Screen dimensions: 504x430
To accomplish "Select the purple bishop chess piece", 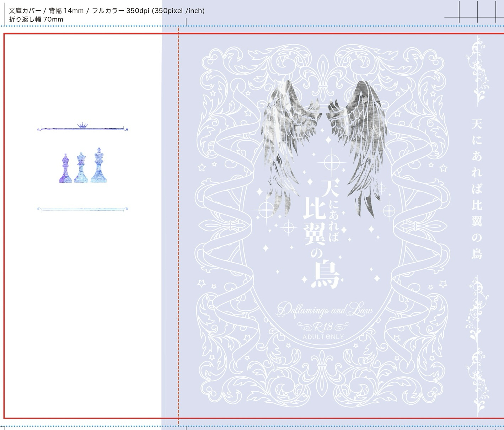I will pyautogui.click(x=65, y=169).
